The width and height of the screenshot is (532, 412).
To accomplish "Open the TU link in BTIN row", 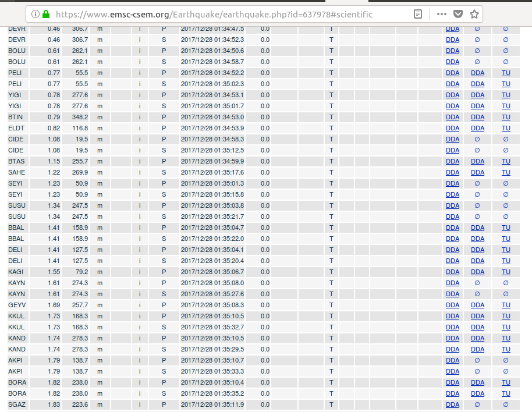I will pyautogui.click(x=506, y=117).
